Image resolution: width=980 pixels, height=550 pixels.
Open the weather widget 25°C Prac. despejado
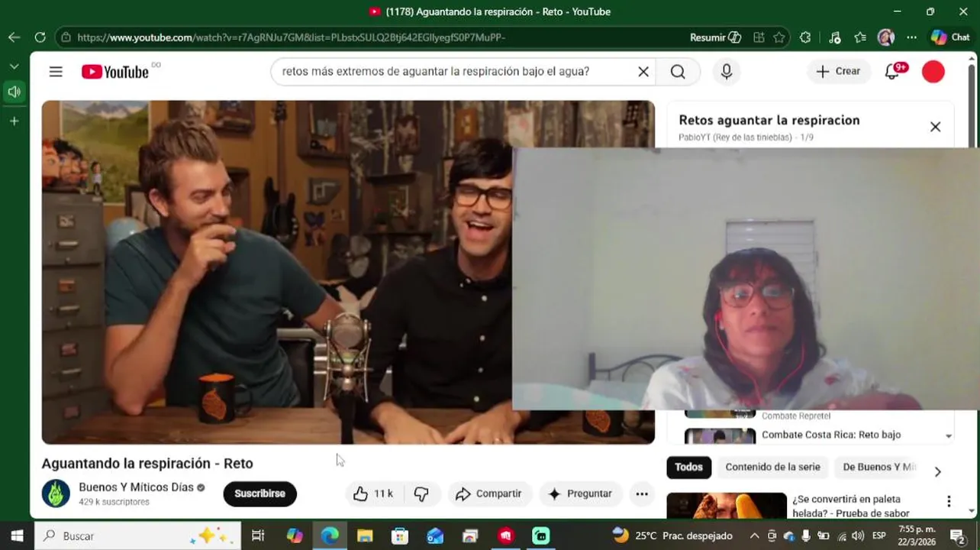tap(672, 535)
